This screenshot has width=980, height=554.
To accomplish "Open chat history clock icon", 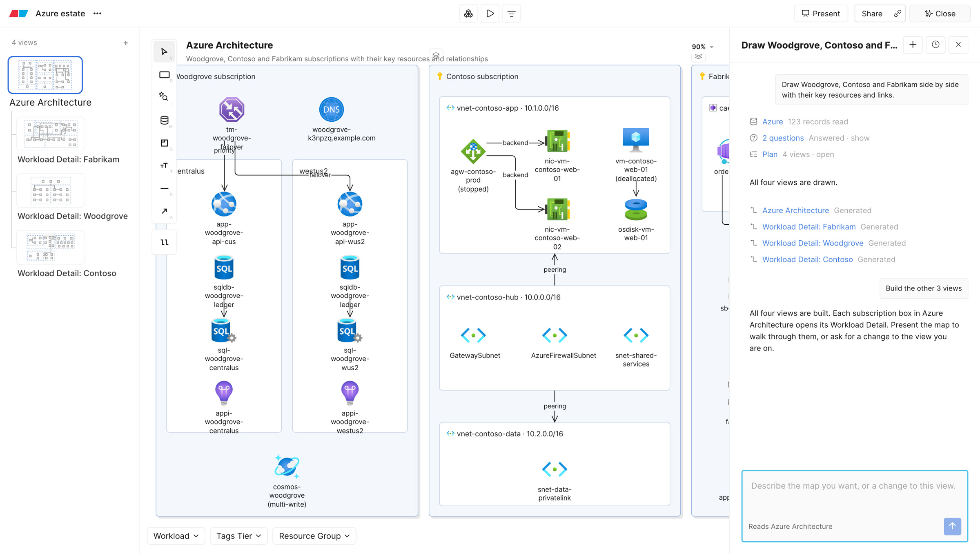I will 935,45.
